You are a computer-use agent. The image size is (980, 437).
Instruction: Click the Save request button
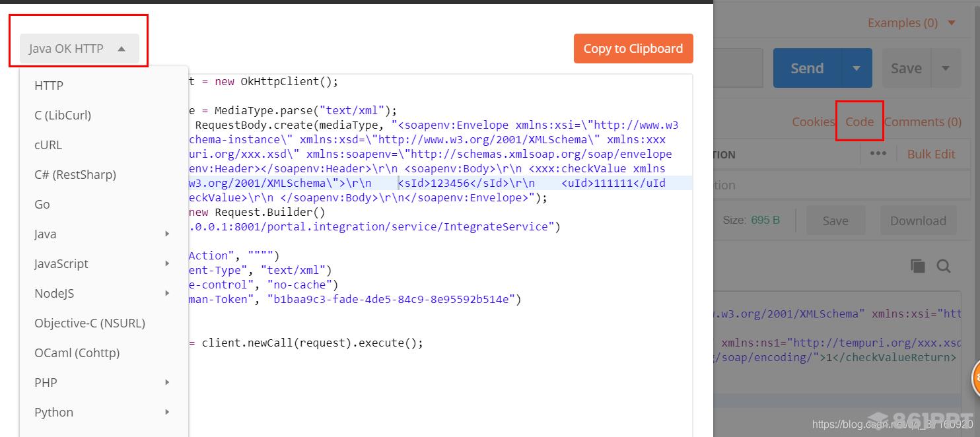906,68
